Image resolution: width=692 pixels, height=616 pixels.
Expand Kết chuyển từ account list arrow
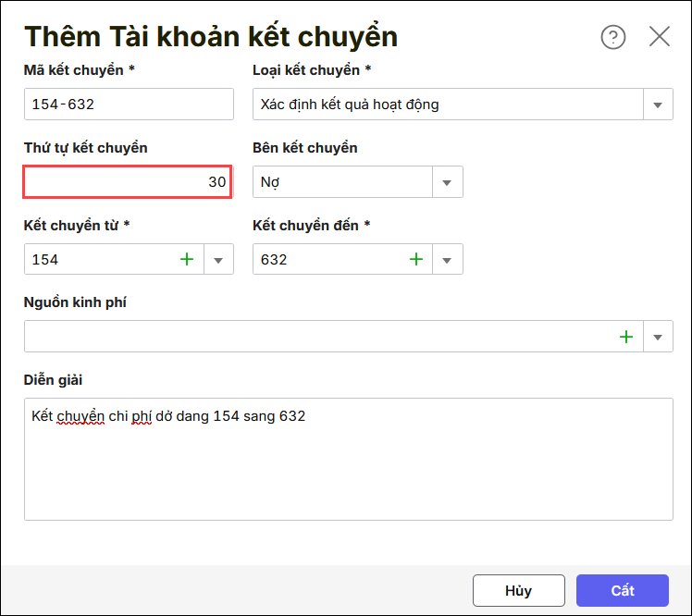click(219, 260)
